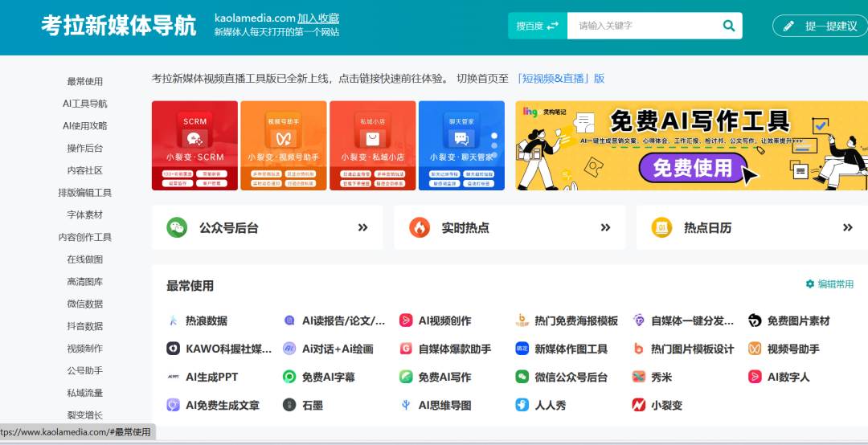868x445 pixels.
Task: Select 内容社区 in the sidebar
Action: (x=84, y=170)
